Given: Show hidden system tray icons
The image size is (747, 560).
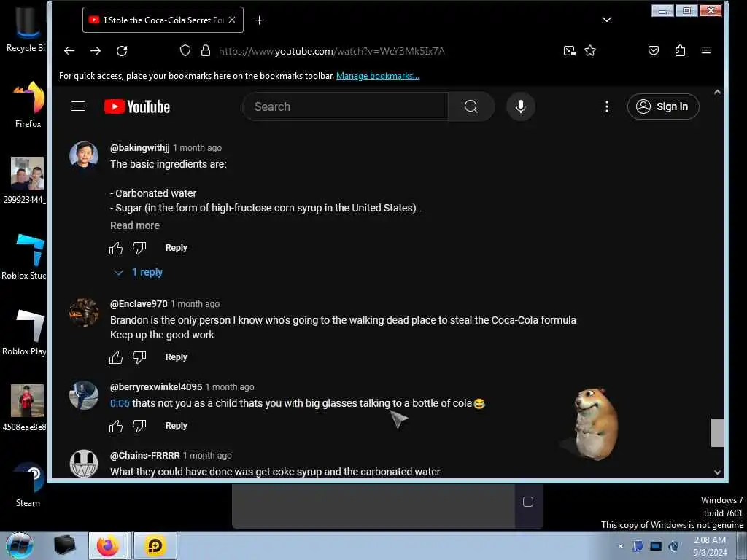Looking at the screenshot, I should [x=620, y=546].
